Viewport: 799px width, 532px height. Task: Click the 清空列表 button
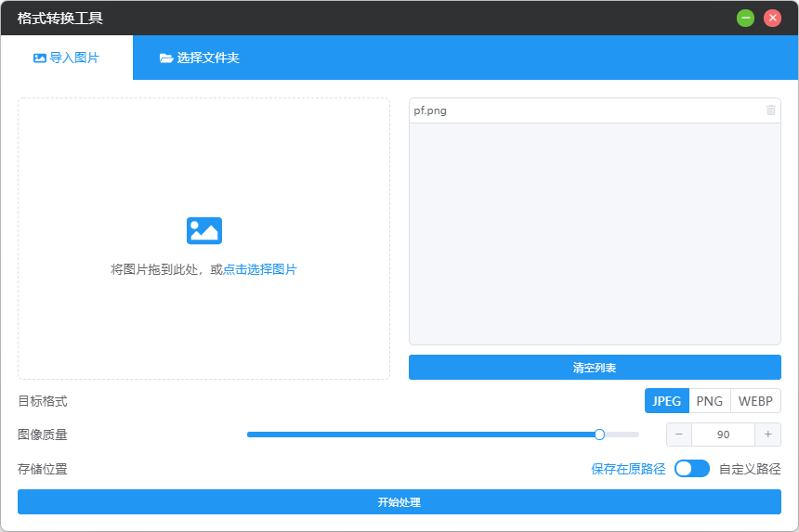tap(595, 368)
